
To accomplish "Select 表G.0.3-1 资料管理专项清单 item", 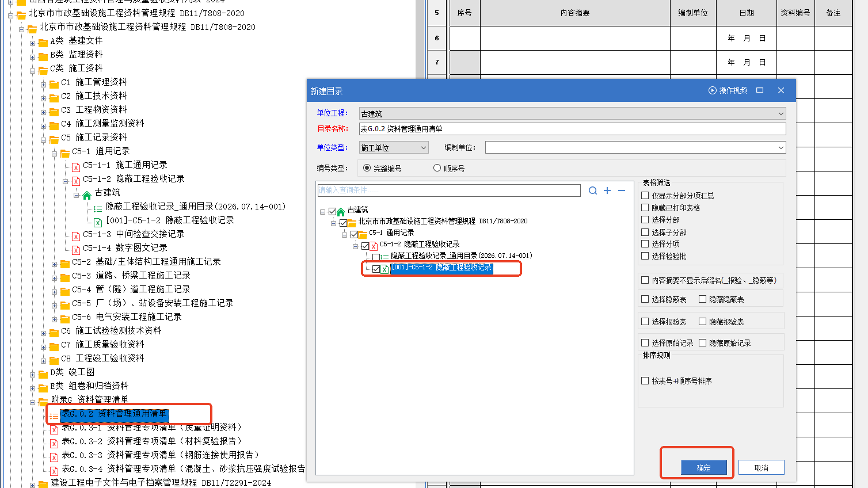I will click(152, 428).
